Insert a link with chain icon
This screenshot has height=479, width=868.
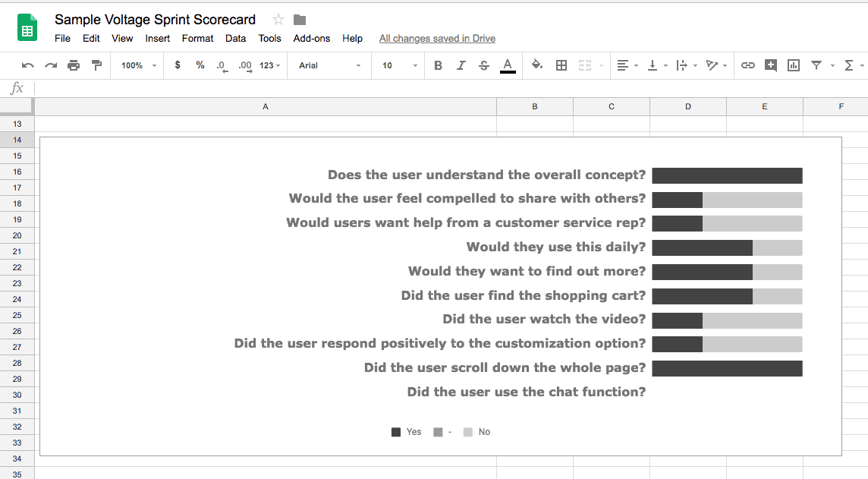748,65
